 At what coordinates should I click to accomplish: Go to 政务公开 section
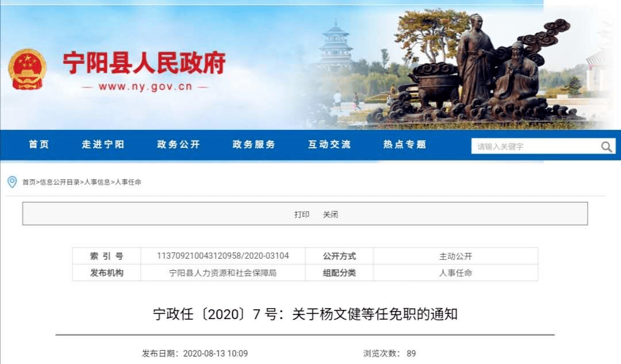(178, 144)
